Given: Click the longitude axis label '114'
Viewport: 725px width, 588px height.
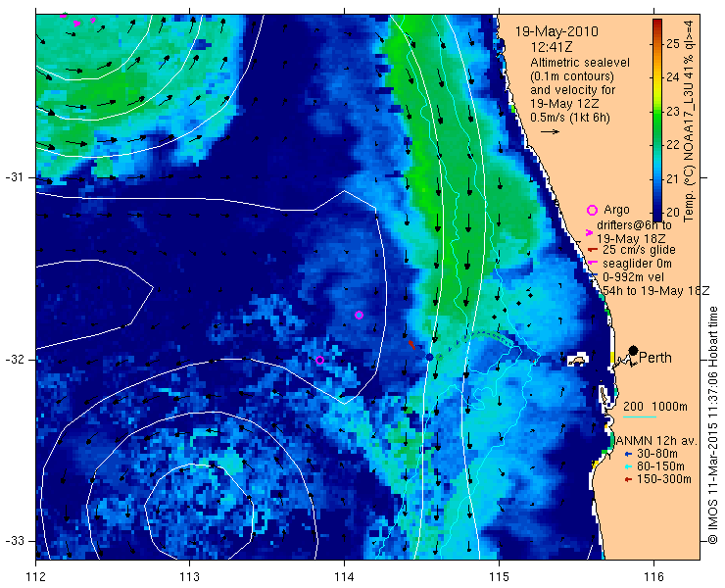Looking at the screenshot, I should (x=344, y=577).
